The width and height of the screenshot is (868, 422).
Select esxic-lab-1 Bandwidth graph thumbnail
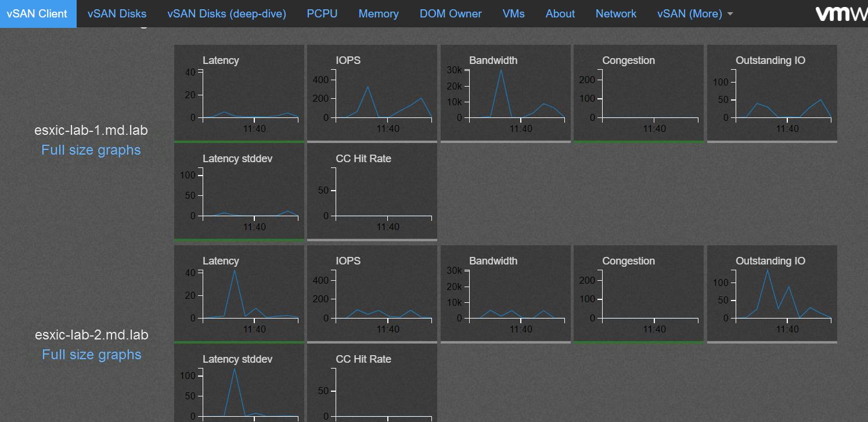(506, 93)
